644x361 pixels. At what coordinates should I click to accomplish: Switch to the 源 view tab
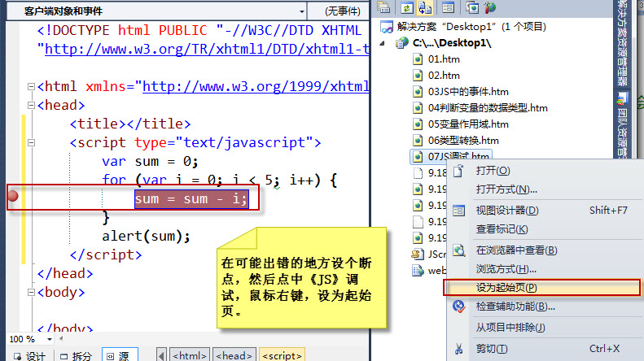(x=120, y=355)
